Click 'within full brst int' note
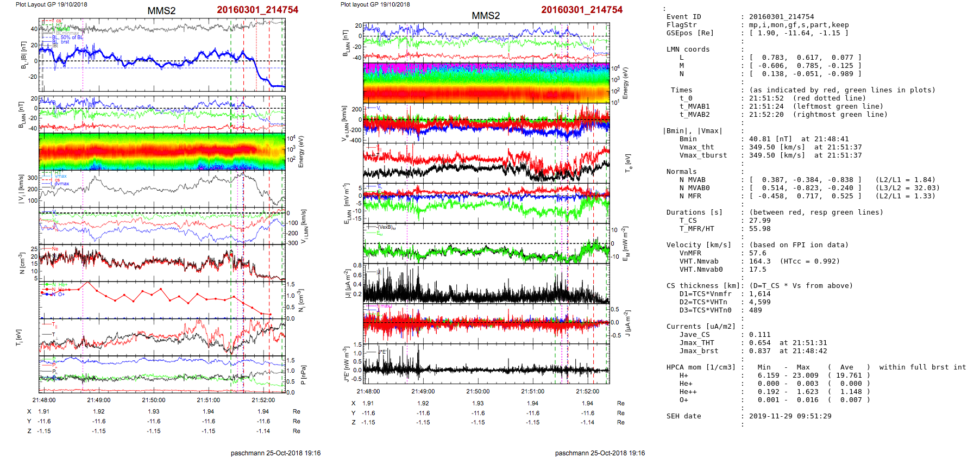The width and height of the screenshot is (980, 457). (x=922, y=367)
